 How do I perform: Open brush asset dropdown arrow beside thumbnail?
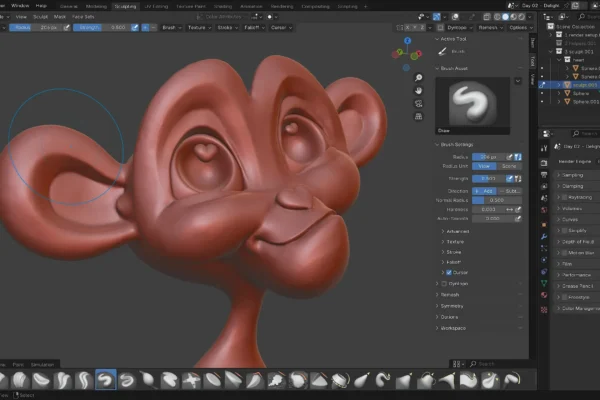[518, 81]
